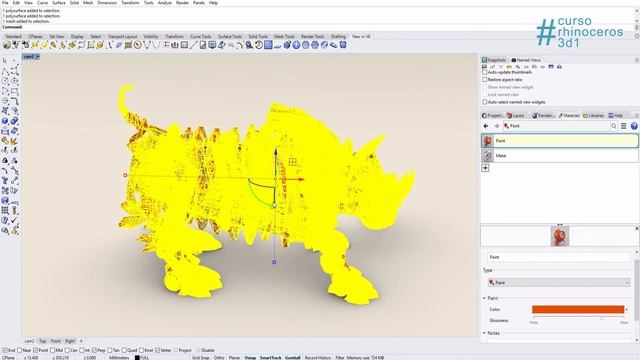Select the Paint material in list

(x=560, y=141)
